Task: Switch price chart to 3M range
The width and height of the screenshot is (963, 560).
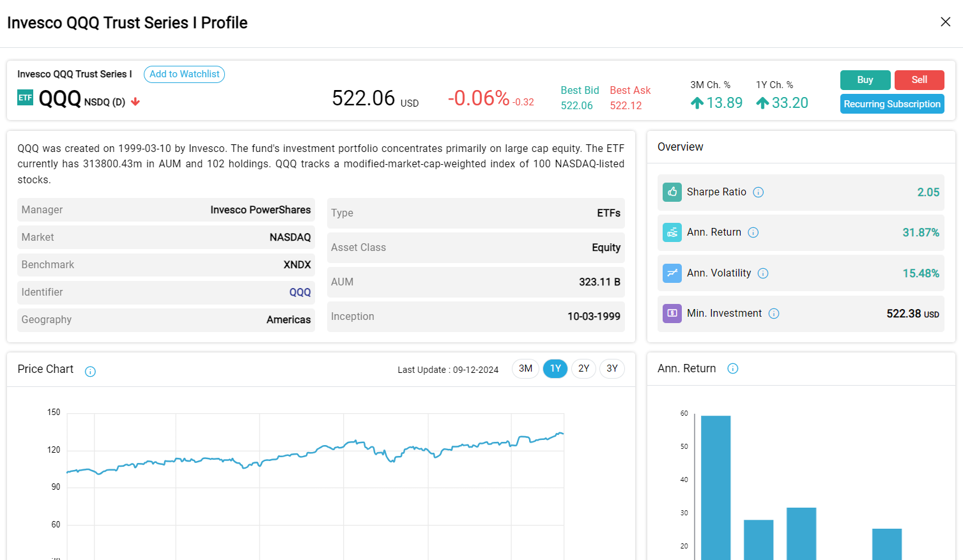Action: coord(525,368)
